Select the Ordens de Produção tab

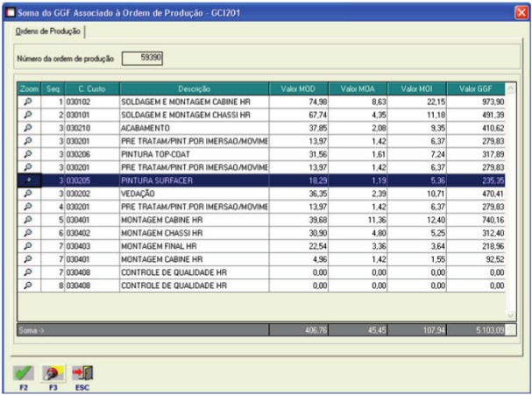point(48,32)
